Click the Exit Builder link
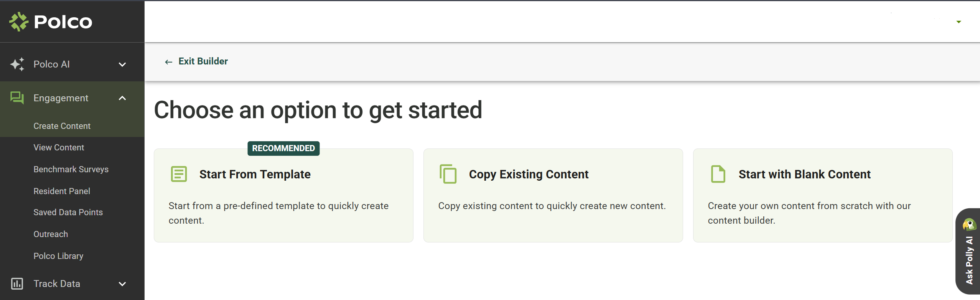Screen dimensions: 980x300 point(203,61)
